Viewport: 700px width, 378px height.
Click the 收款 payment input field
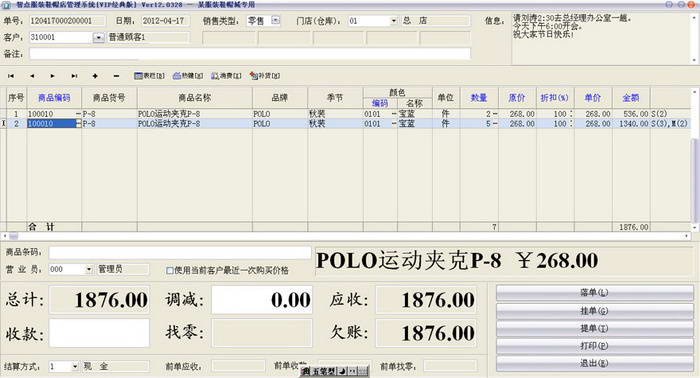click(x=99, y=333)
